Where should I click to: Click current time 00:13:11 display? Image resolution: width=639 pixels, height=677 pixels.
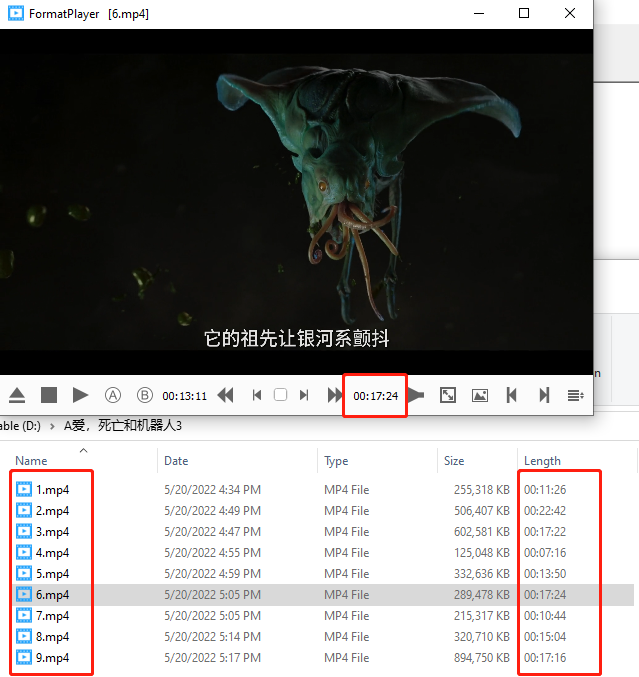184,396
